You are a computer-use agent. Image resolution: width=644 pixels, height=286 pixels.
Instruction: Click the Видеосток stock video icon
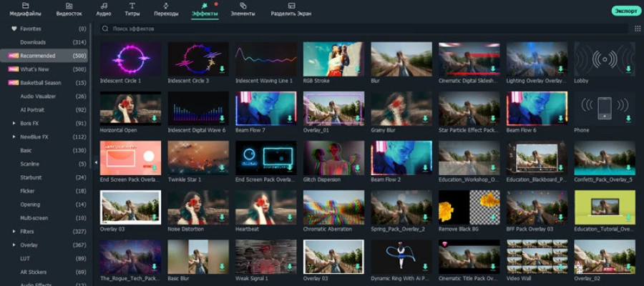(69, 6)
